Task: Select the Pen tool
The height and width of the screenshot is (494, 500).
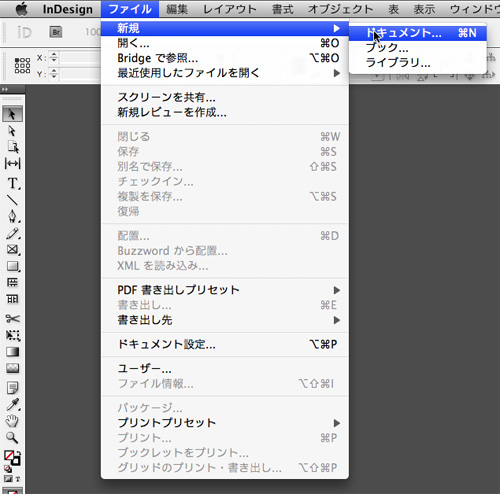Action: (13, 216)
